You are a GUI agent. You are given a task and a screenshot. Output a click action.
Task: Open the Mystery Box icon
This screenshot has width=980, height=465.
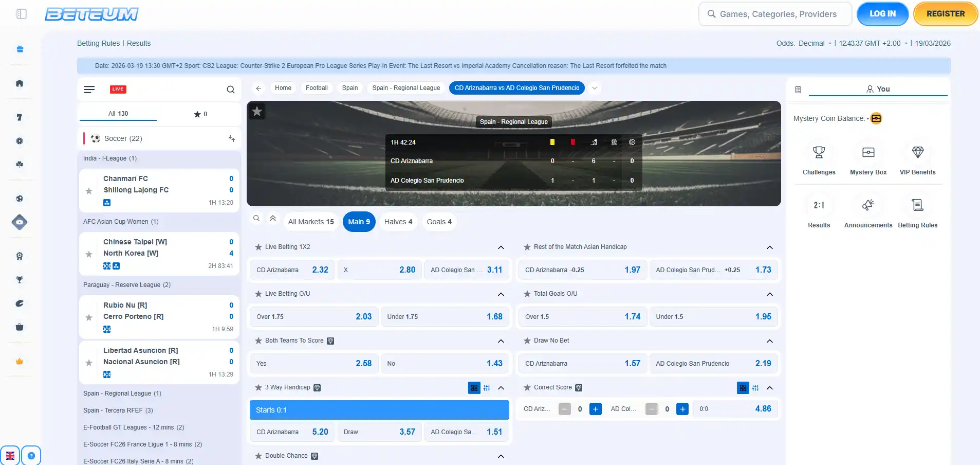pyautogui.click(x=868, y=152)
